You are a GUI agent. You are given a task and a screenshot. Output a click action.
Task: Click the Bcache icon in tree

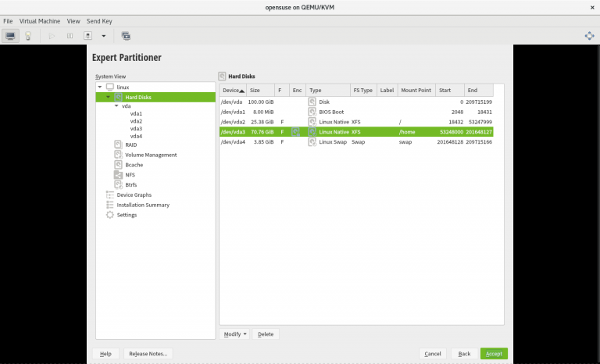[x=118, y=165]
